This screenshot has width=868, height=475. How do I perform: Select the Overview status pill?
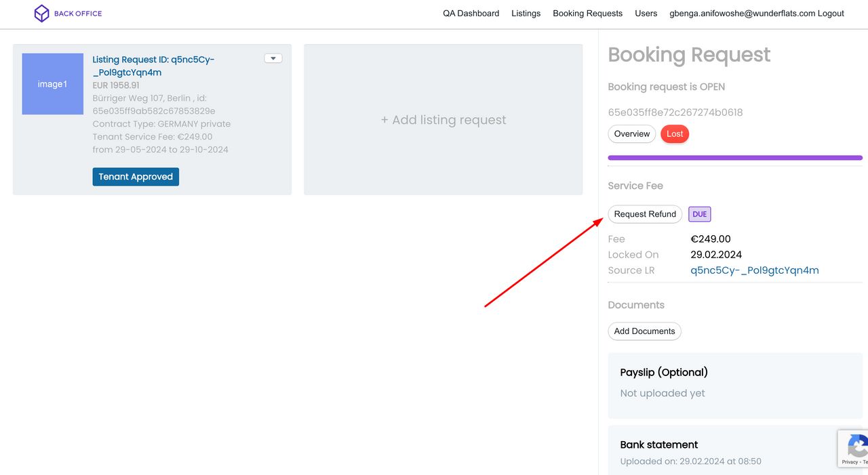click(631, 134)
